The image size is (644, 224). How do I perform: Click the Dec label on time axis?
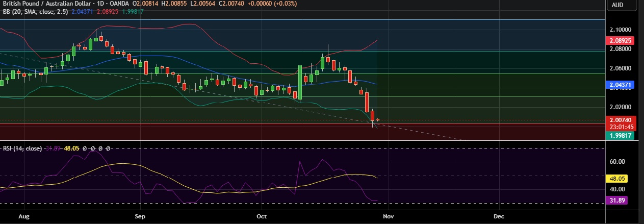click(499, 216)
